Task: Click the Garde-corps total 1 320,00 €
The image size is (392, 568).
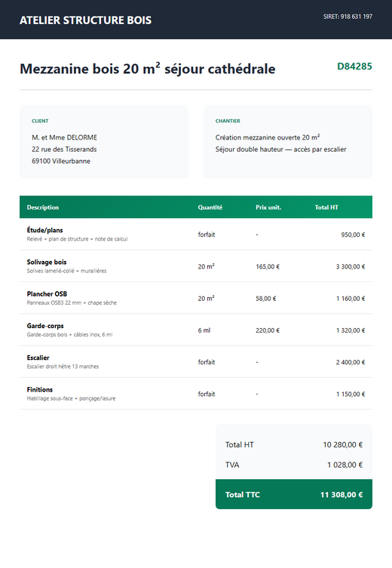Action: [351, 330]
